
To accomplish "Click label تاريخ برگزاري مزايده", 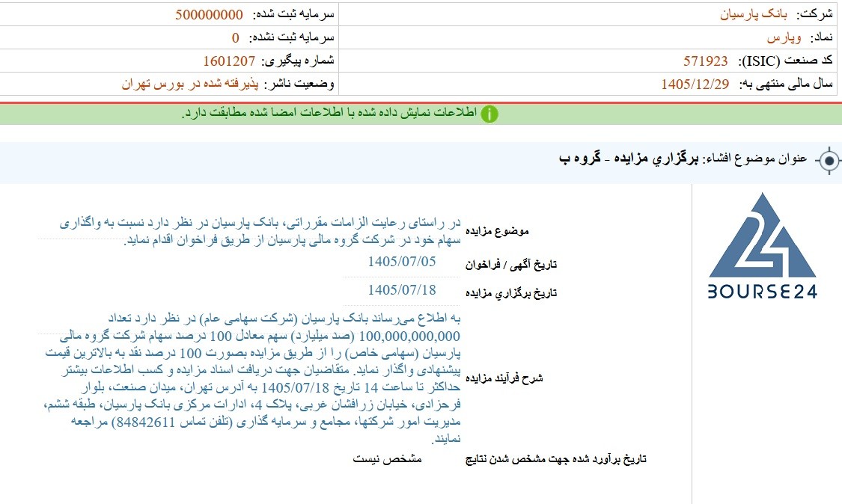I will point(510,293).
